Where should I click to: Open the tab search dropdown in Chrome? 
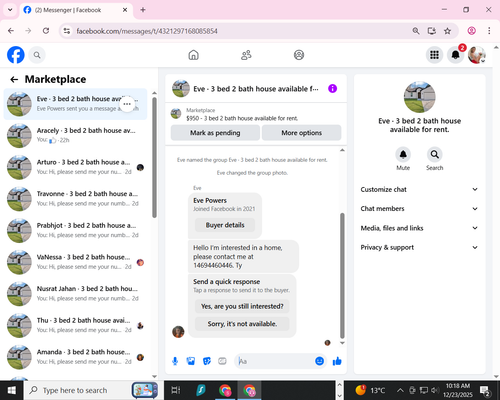pos(10,10)
